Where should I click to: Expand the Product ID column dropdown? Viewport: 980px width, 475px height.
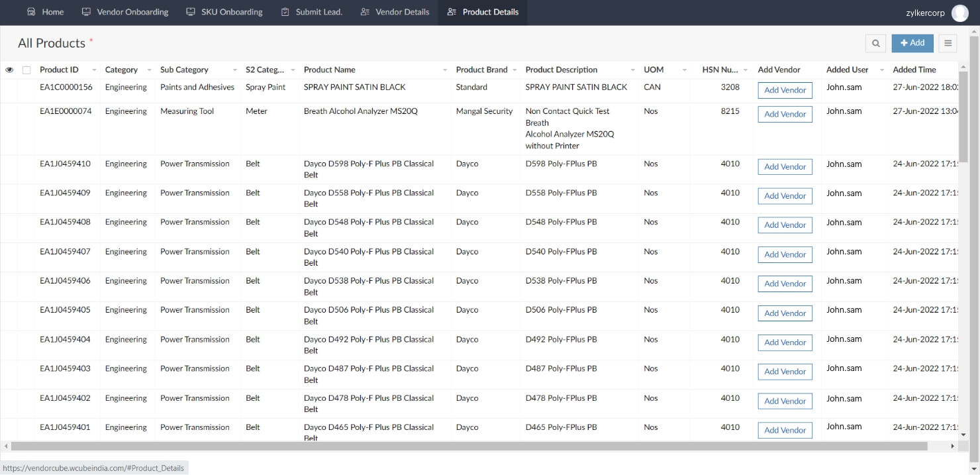point(94,70)
